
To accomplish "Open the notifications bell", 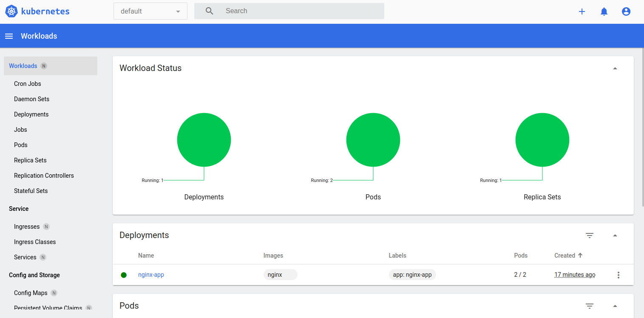I will coord(604,11).
